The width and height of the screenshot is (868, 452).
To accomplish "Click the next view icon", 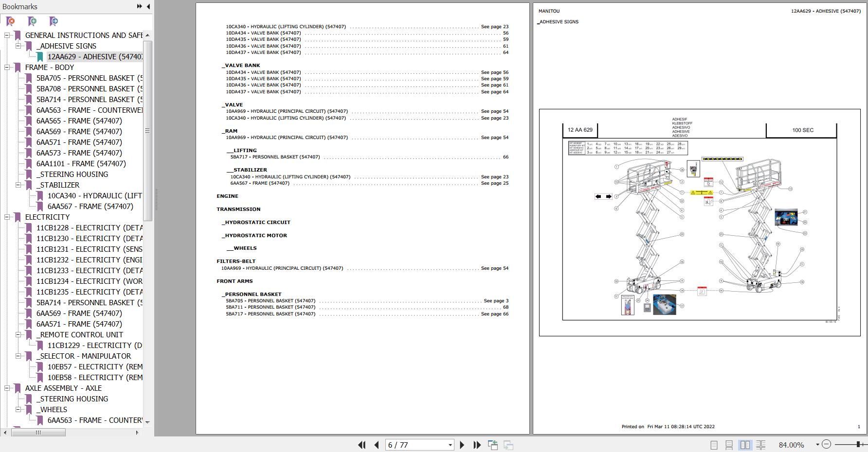I will coord(508,445).
